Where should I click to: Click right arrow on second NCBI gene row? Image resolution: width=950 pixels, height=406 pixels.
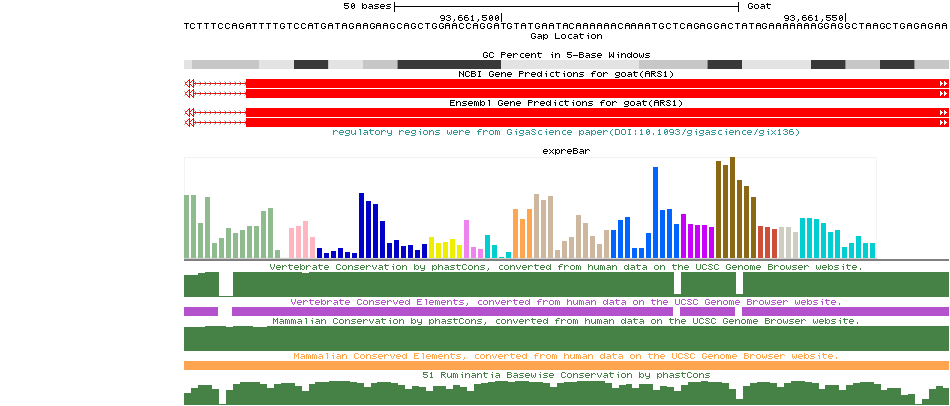pyautogui.click(x=943, y=93)
